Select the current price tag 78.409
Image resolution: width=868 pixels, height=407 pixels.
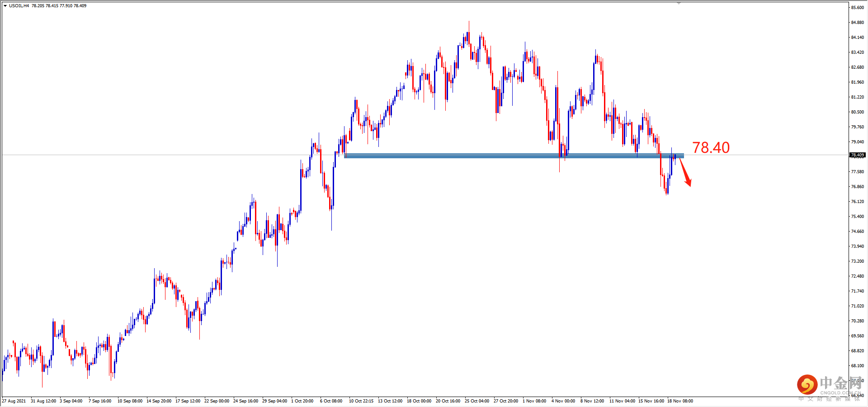point(857,155)
